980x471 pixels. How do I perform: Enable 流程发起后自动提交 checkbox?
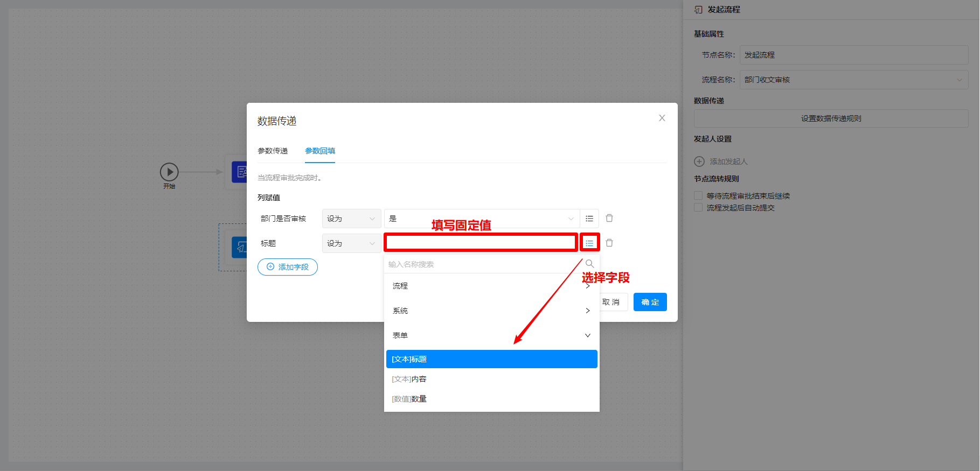[x=698, y=207]
